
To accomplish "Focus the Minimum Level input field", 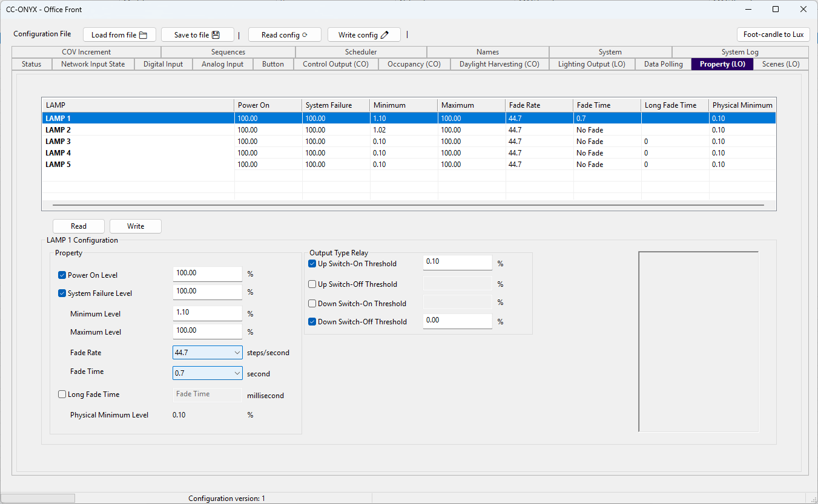I will tap(208, 313).
